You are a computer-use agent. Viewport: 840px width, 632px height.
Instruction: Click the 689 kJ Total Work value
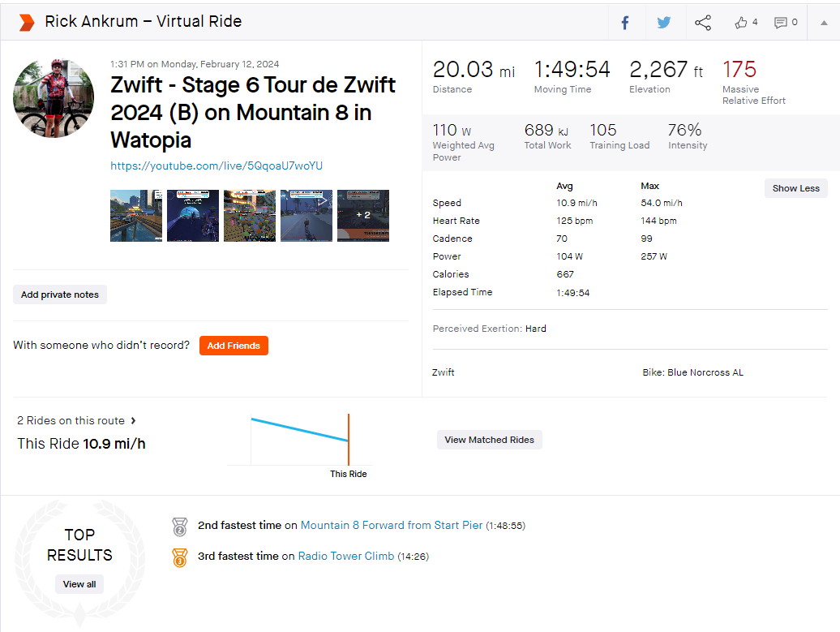(x=546, y=131)
